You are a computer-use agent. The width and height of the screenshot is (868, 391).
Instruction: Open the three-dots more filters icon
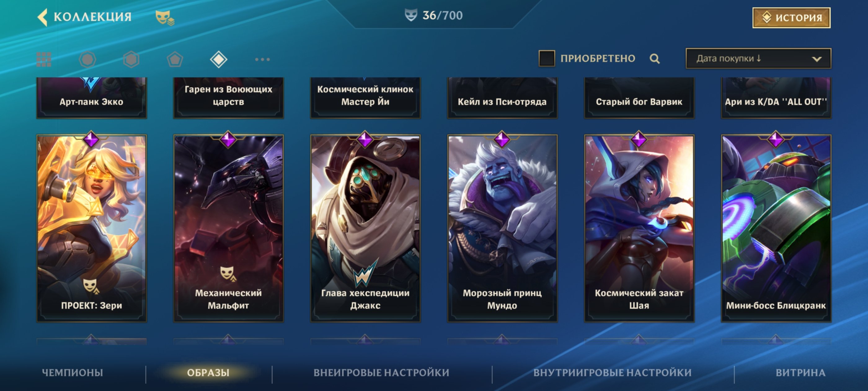[x=263, y=59]
